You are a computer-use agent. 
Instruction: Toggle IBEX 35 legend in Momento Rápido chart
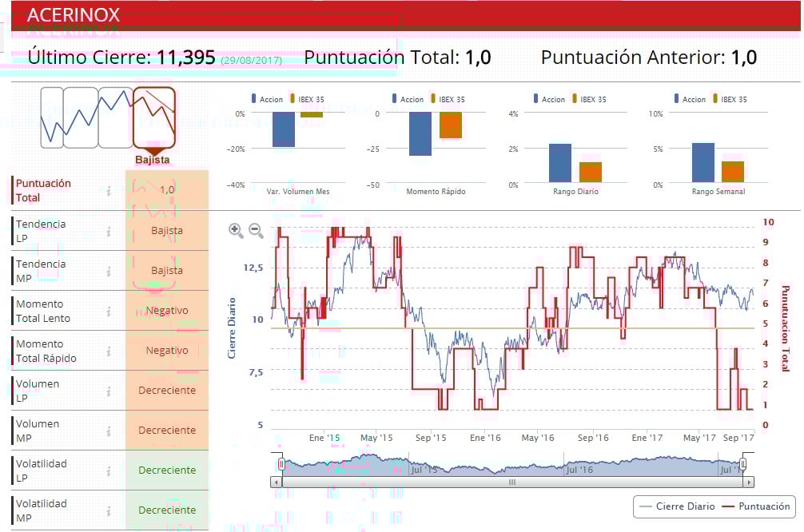(x=448, y=99)
